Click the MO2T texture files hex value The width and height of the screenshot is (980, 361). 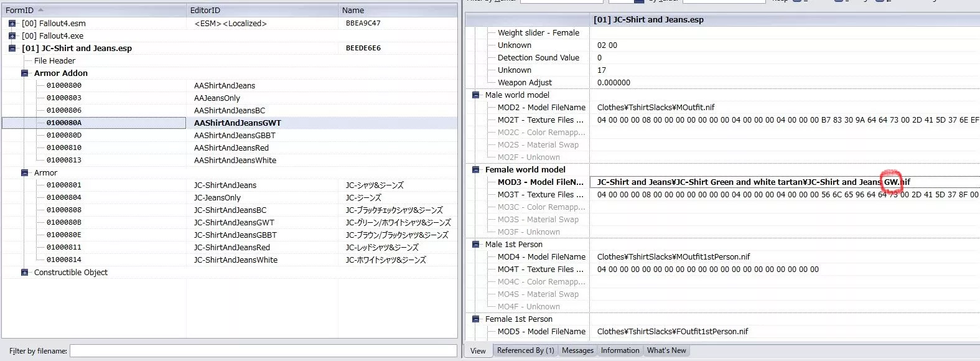click(x=788, y=120)
